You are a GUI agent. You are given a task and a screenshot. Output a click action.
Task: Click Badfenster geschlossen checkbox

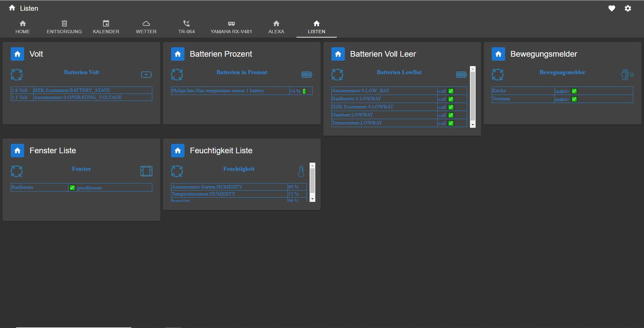point(72,187)
